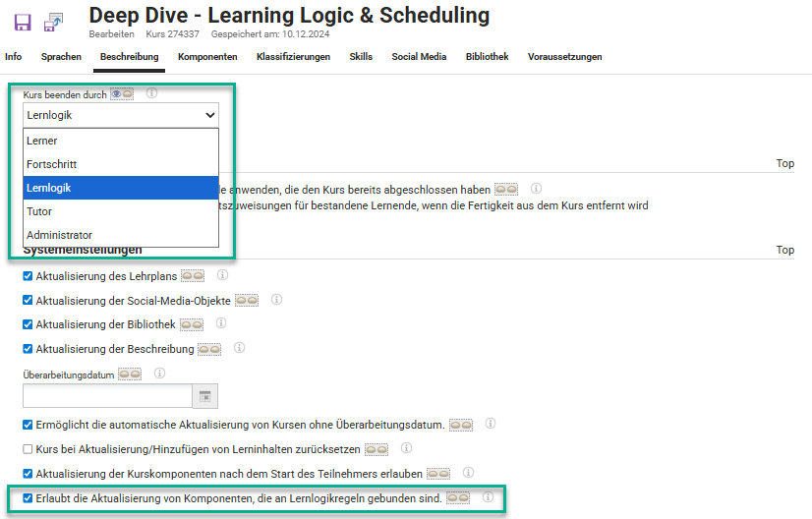
Task: Open the Social Media tab
Action: pos(419,56)
